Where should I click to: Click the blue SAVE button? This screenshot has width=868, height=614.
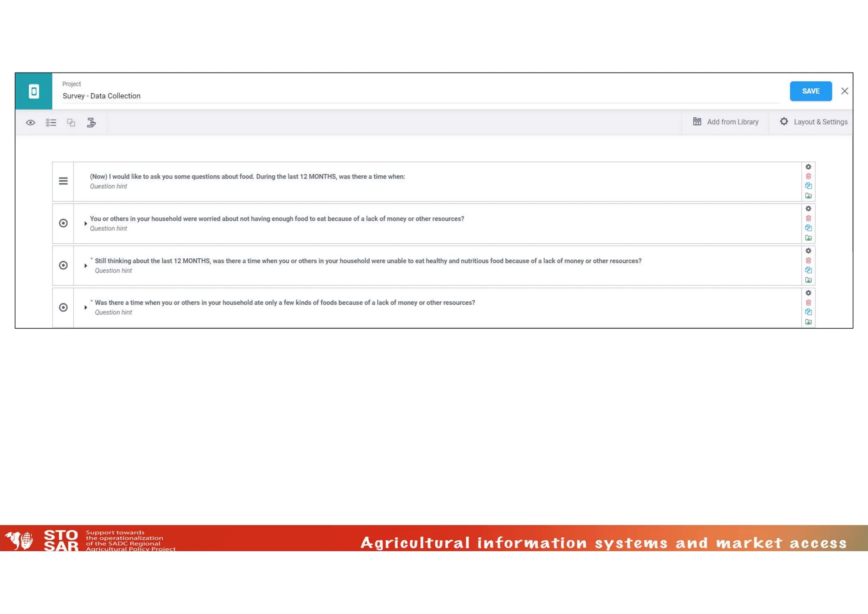click(810, 91)
